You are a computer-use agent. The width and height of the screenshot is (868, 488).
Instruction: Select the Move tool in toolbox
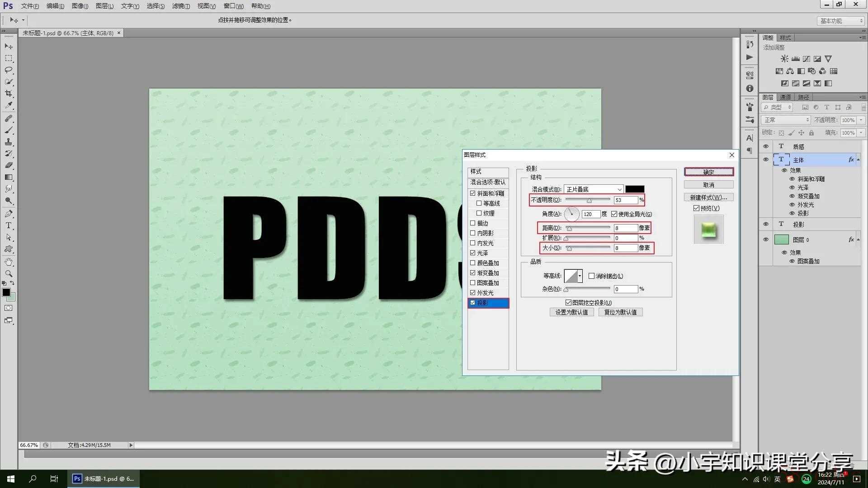tap(9, 46)
